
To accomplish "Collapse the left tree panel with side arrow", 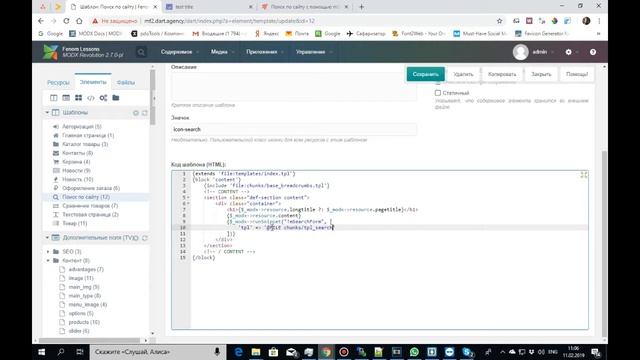I will click(154, 98).
